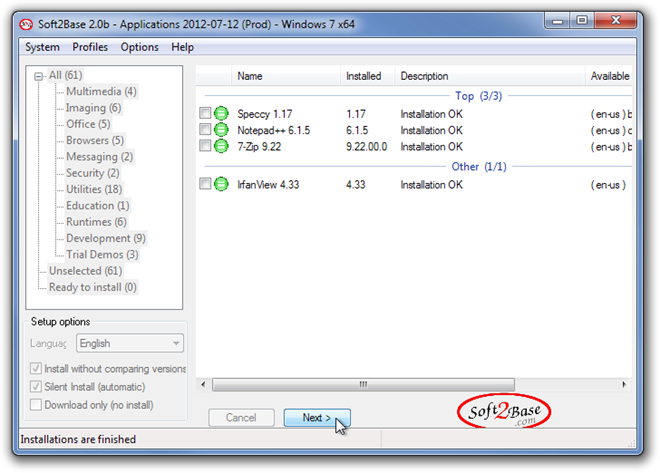
Task: Click the 7-Zip 9.22 name text
Action: click(259, 147)
